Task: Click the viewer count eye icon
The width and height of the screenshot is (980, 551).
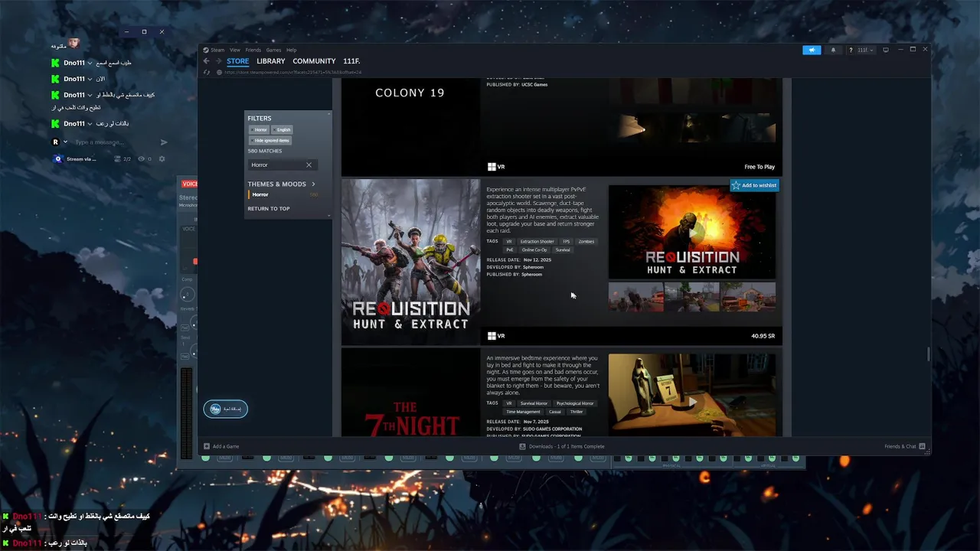Action: coord(141,158)
